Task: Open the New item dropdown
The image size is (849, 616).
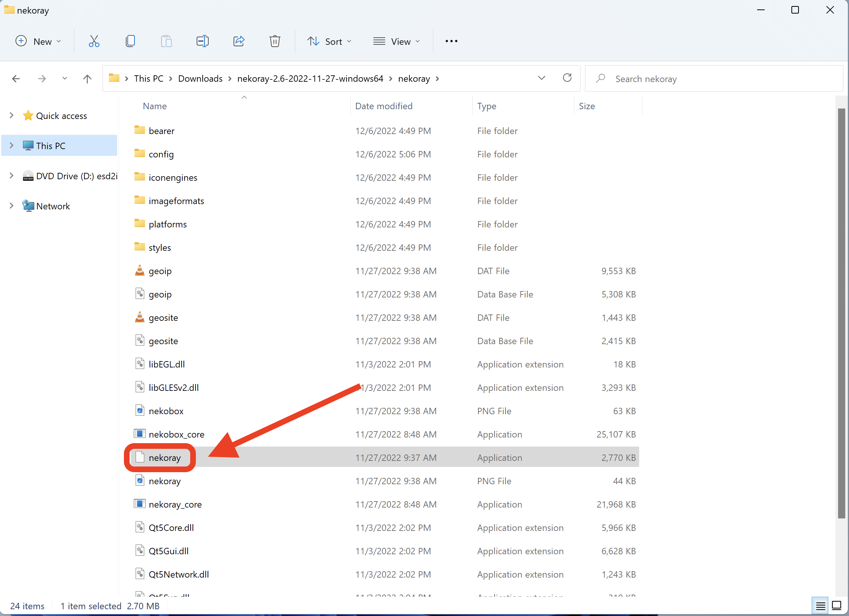Action: 38,41
